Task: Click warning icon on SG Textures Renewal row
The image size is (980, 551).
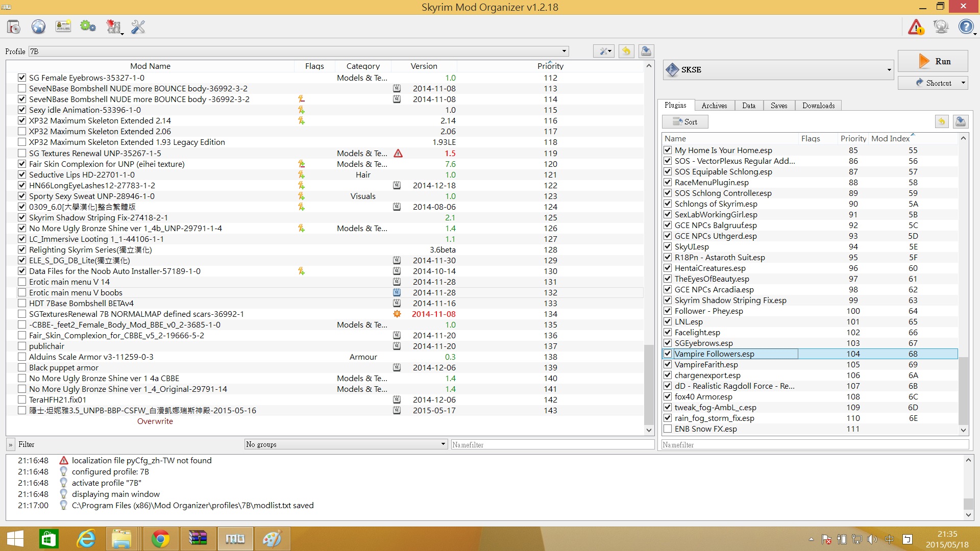Action: click(x=398, y=153)
